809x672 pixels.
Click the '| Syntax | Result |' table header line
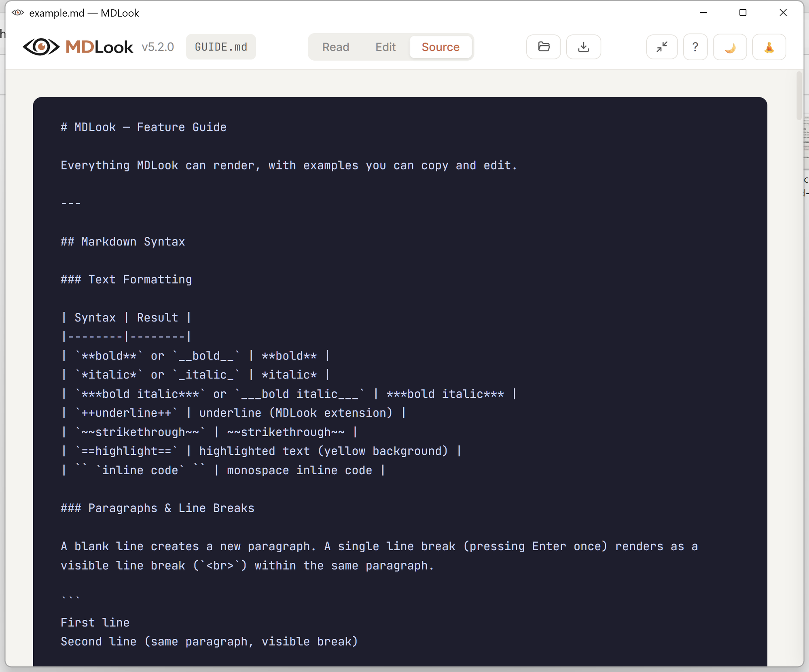(126, 318)
